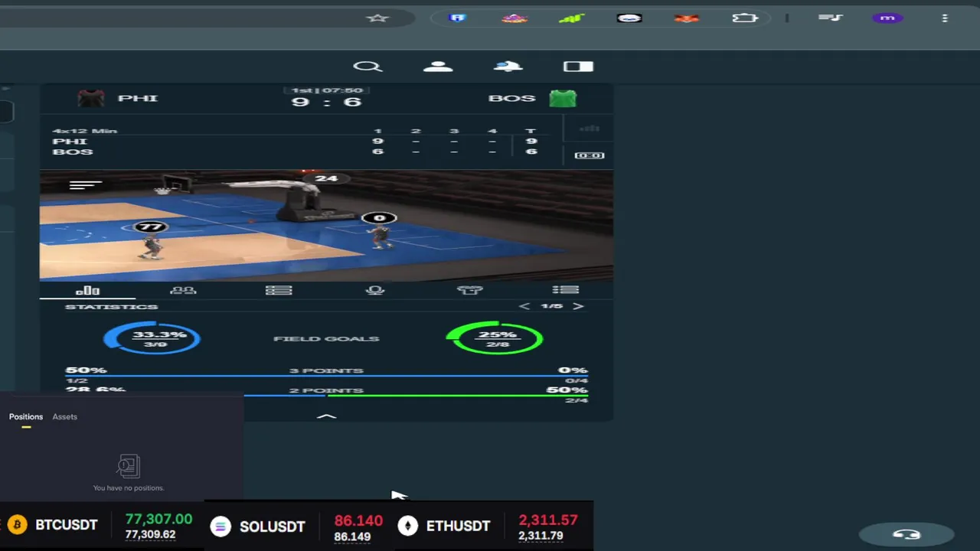Click the FIELD GOALS label
The image size is (980, 551).
(326, 338)
